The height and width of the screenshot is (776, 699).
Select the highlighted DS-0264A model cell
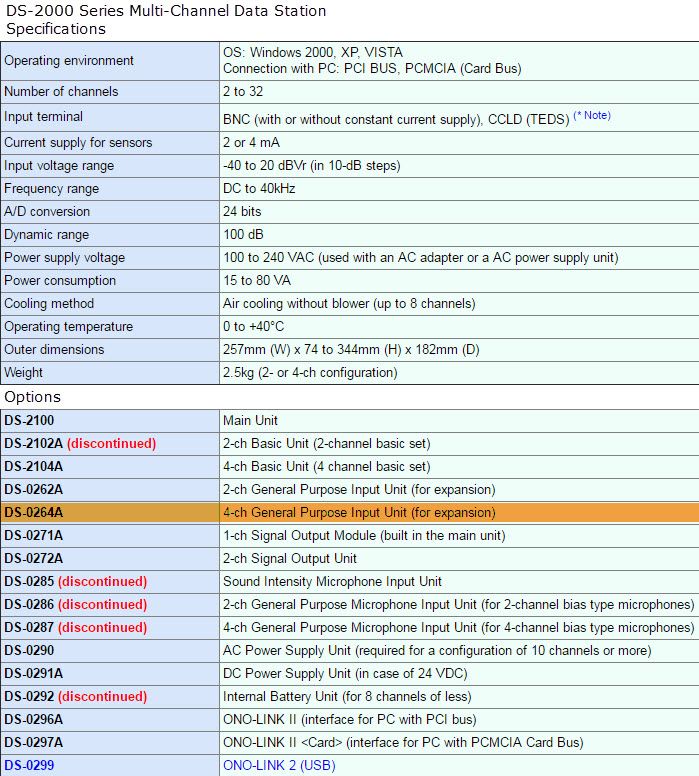coord(110,512)
